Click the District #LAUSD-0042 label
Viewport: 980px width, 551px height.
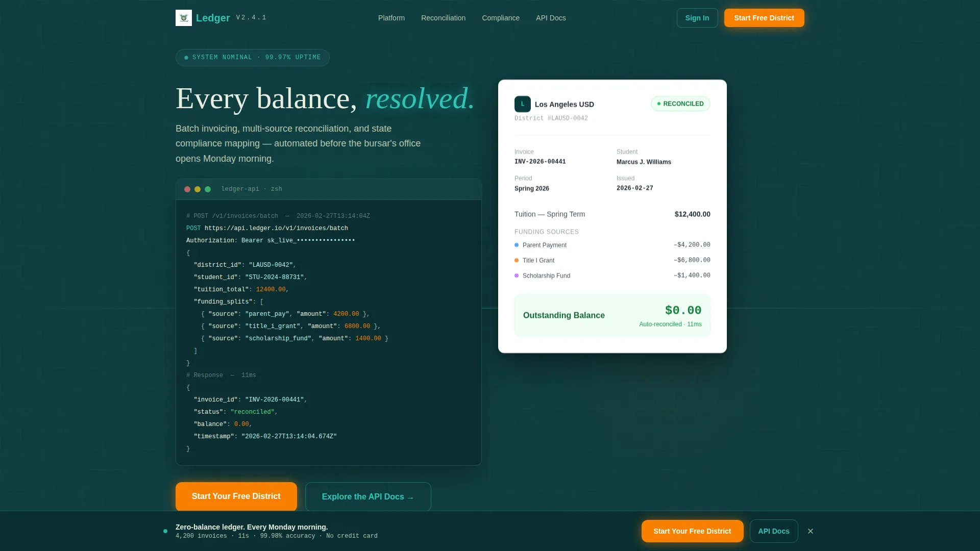click(x=551, y=118)
